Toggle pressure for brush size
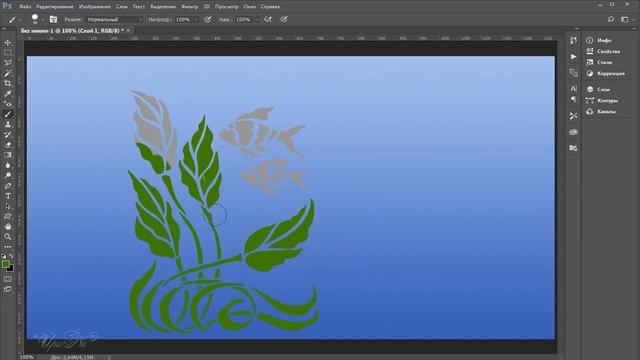The image size is (640, 360). [284, 19]
